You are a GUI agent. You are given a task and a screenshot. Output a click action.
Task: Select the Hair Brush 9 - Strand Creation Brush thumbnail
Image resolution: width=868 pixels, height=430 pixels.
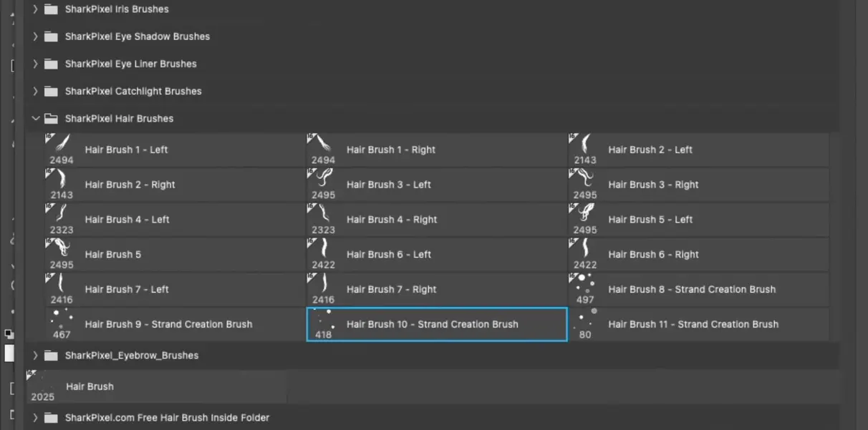point(62,325)
